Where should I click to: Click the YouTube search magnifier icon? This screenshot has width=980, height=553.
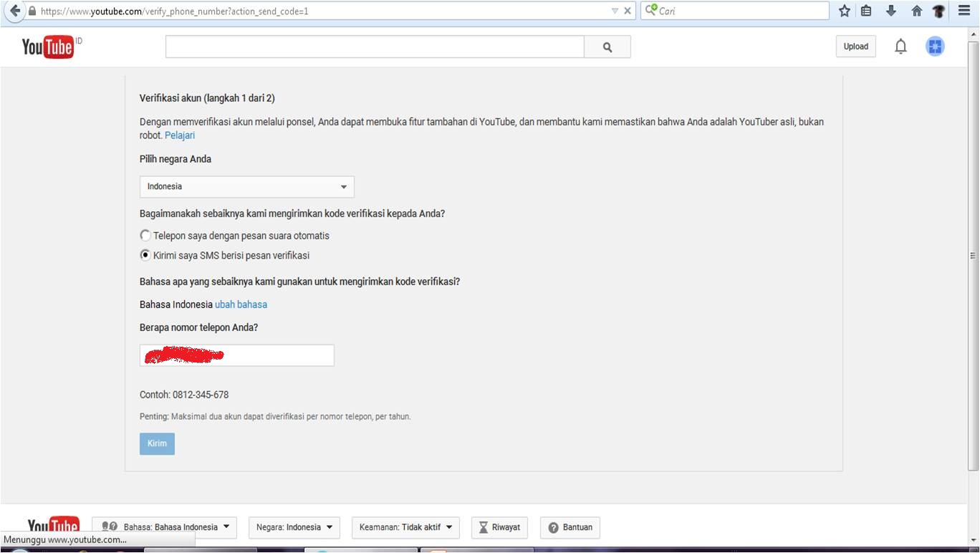607,46
